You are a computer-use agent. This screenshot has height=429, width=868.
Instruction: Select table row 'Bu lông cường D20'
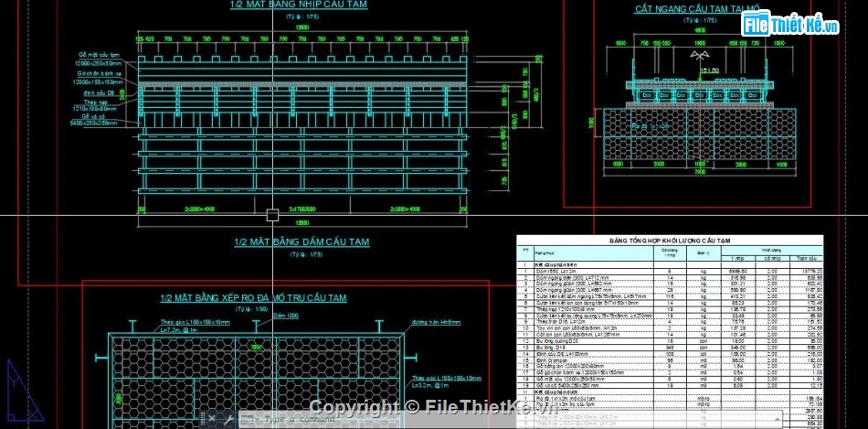670,341
